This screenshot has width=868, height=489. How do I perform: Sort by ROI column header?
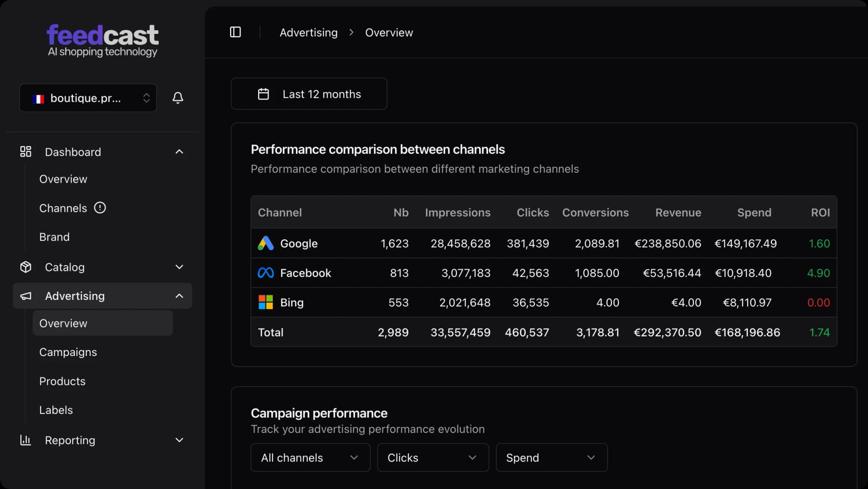821,213
